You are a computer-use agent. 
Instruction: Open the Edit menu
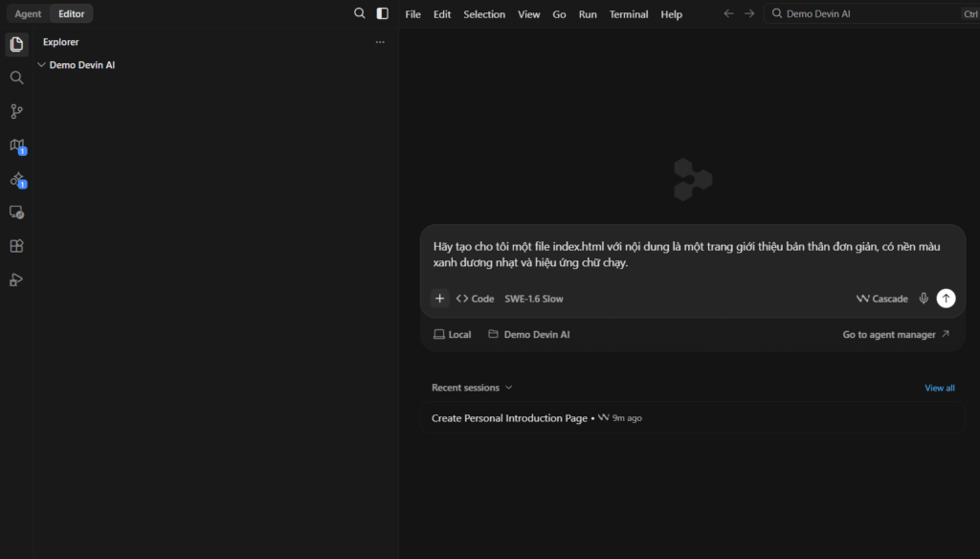pos(442,13)
